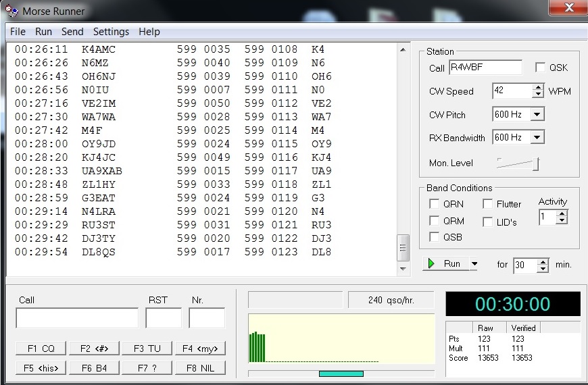Enable the Flutter checkbox
The image size is (588, 385).
click(487, 204)
